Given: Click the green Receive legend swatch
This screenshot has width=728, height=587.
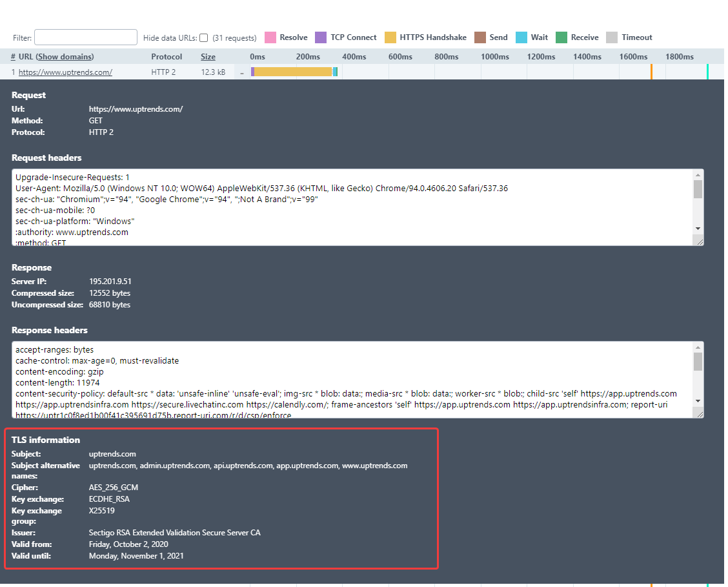Looking at the screenshot, I should coord(561,37).
